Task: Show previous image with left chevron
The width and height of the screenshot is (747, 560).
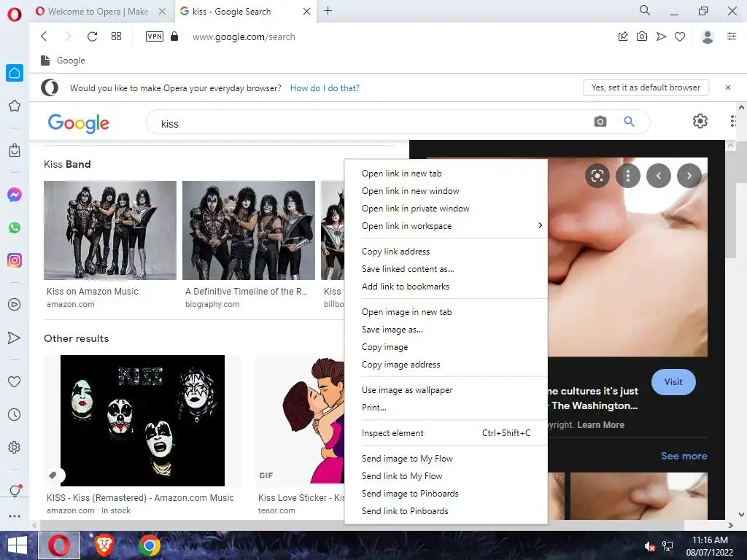Action: [x=659, y=176]
